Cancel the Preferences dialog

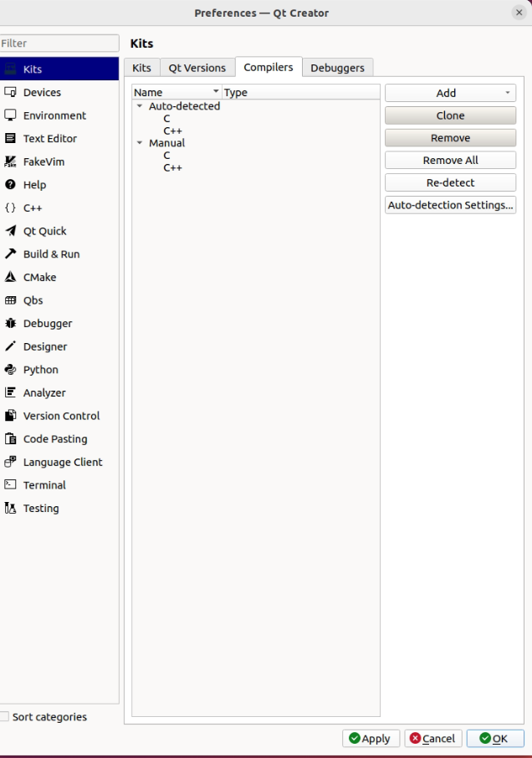[x=433, y=738]
